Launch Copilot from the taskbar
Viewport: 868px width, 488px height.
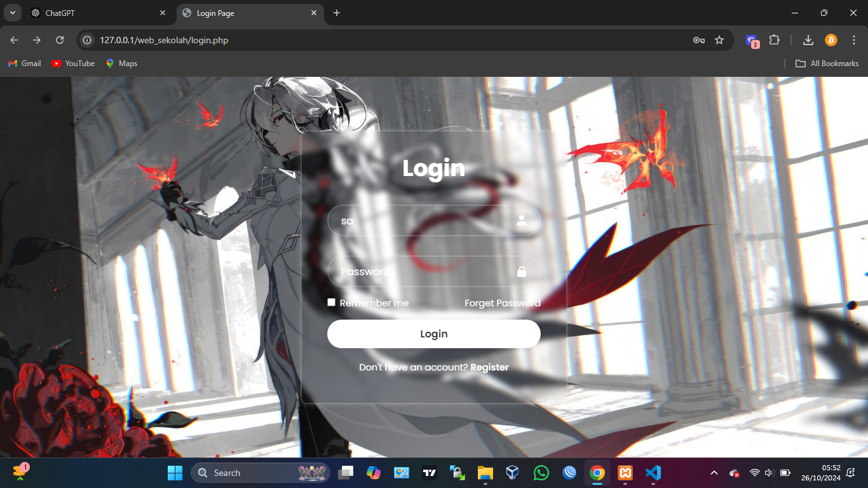point(374,473)
